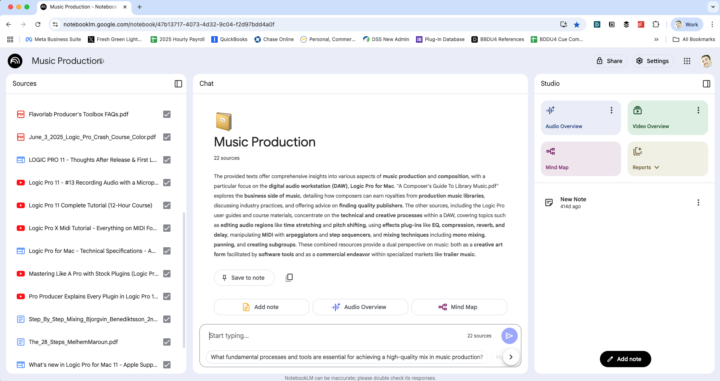The image size is (720, 381).
Task: Open the browser extensions puzzle icon
Action: [656, 24]
